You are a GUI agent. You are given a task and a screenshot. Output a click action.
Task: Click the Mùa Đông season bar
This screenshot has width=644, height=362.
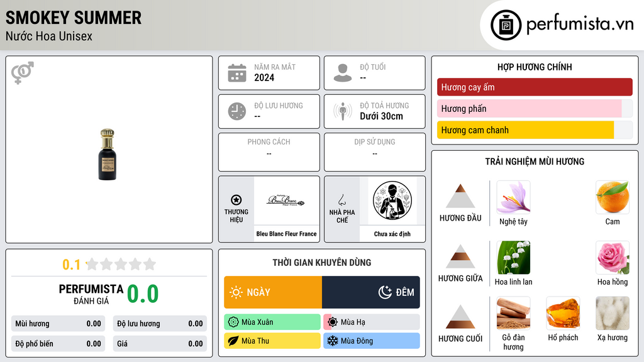click(372, 341)
